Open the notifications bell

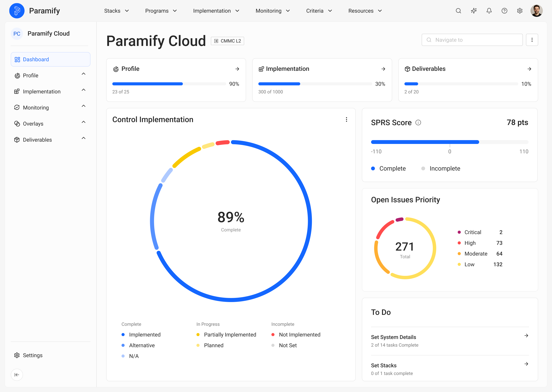[x=489, y=11]
